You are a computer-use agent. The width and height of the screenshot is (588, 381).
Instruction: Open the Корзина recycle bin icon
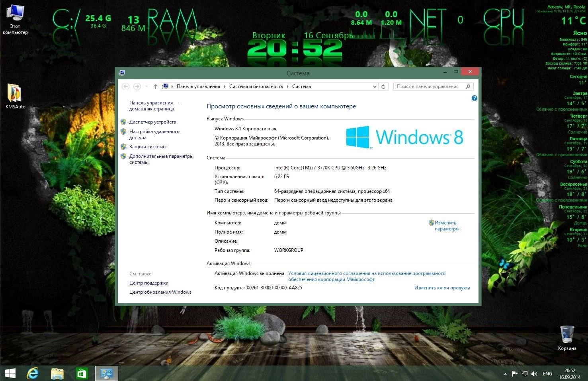tap(567, 338)
